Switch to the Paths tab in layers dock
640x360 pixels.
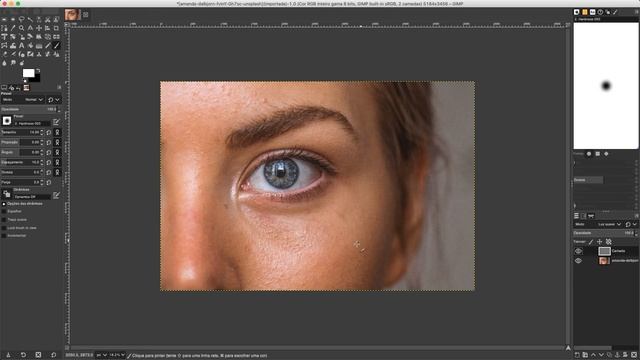591,216
